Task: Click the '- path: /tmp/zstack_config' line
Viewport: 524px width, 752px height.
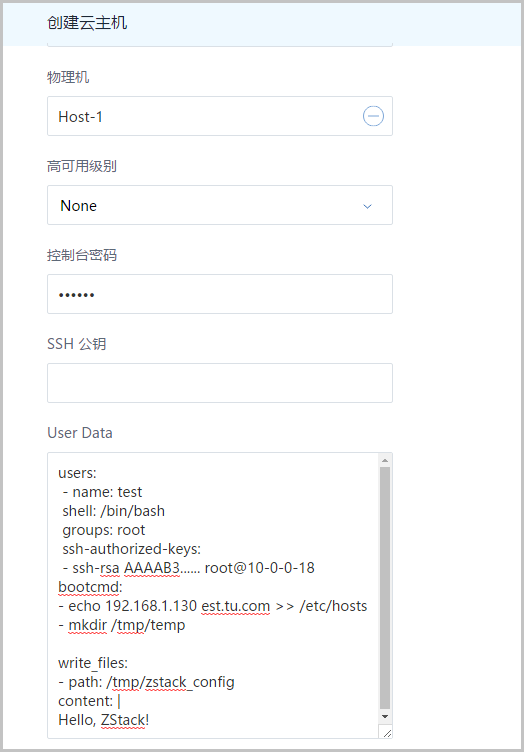Action: pyautogui.click(x=146, y=682)
